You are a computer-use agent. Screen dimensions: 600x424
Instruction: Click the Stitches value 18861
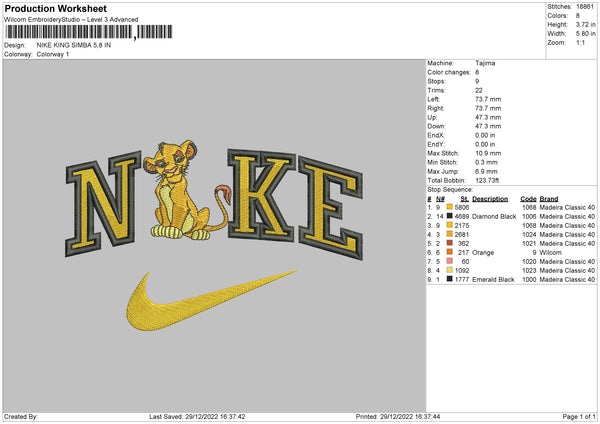click(x=585, y=7)
